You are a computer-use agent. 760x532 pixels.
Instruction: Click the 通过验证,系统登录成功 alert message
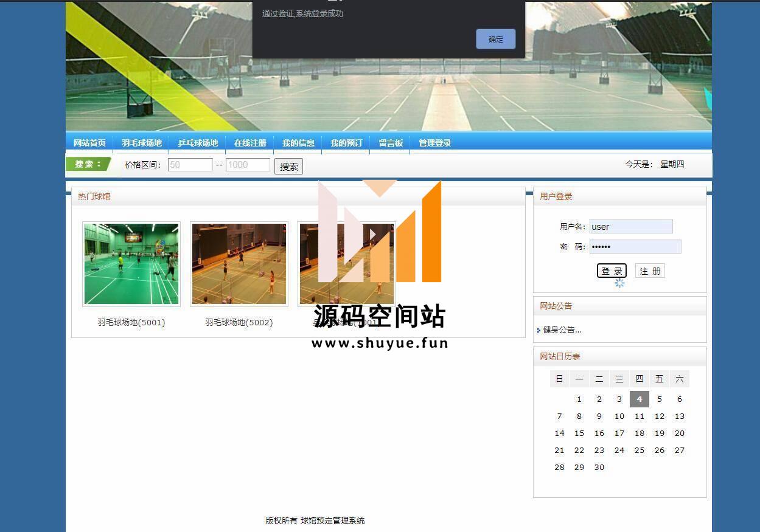click(303, 13)
